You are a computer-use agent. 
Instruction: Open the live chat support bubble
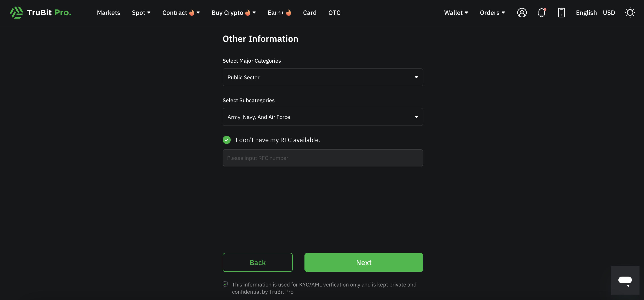(625, 280)
